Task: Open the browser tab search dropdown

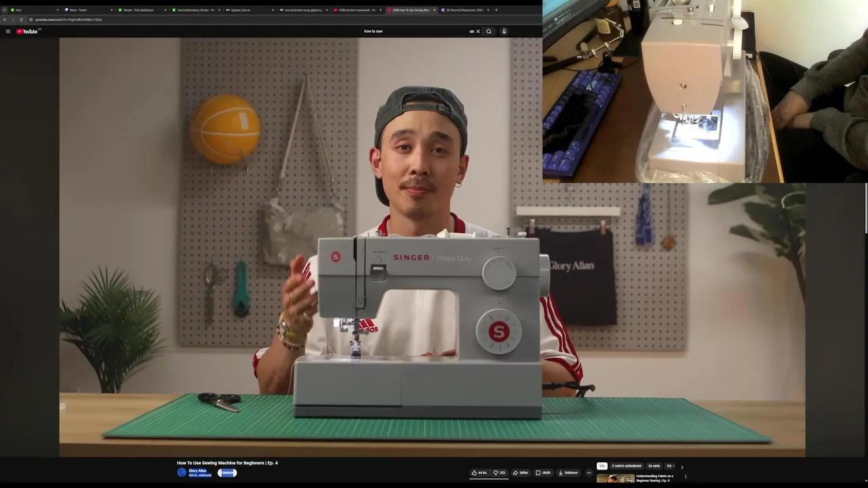Action: pyautogui.click(x=4, y=10)
